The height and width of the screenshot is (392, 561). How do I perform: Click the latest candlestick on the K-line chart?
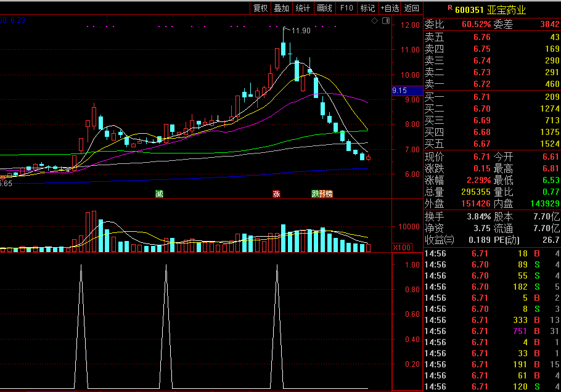point(368,157)
